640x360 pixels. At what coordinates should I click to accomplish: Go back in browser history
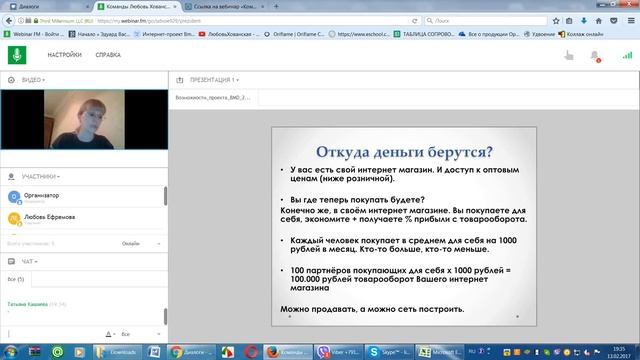pos(9,20)
